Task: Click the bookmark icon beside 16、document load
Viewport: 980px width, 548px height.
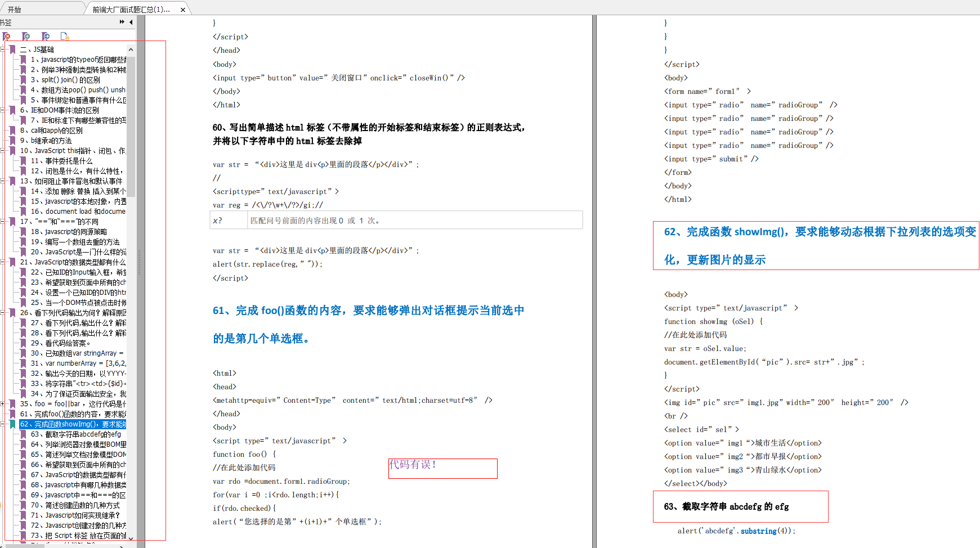Action: (23, 212)
